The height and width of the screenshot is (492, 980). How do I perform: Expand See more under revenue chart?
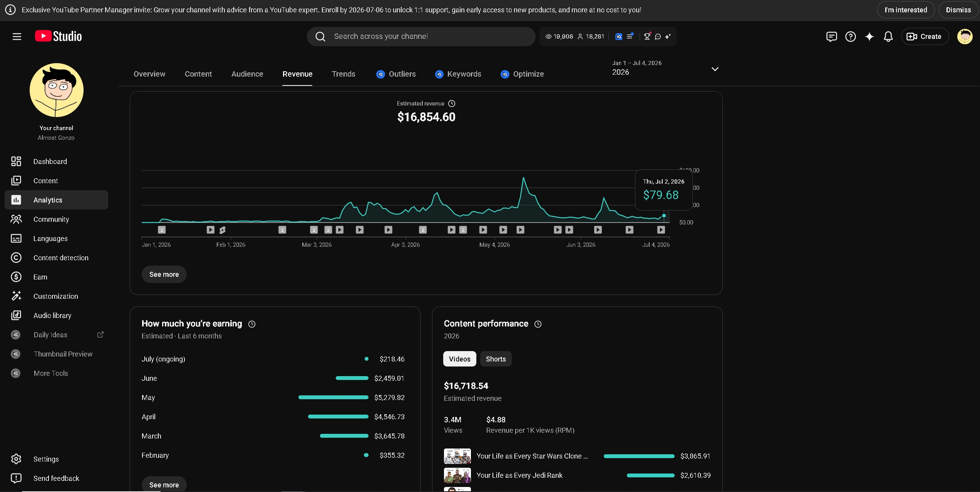pyautogui.click(x=164, y=274)
